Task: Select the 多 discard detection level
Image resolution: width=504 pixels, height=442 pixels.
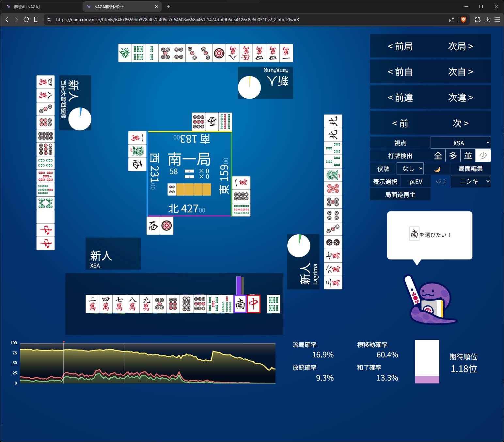Action: (x=453, y=156)
